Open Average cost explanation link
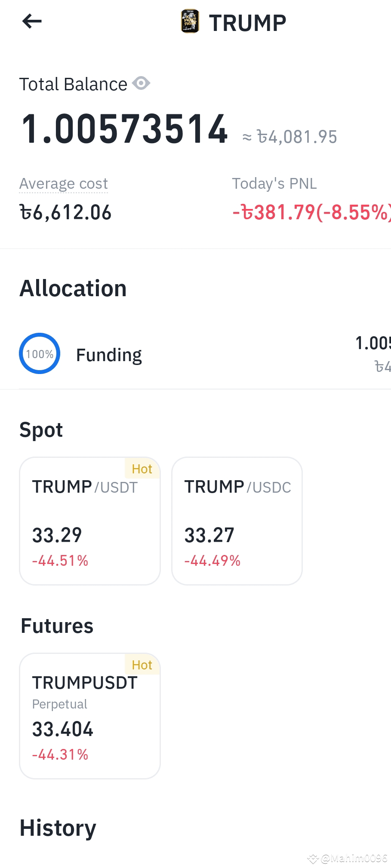The width and height of the screenshot is (391, 868). tap(64, 184)
